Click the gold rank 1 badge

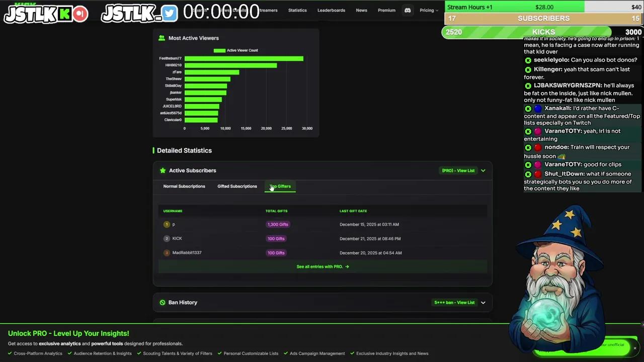coord(167,224)
